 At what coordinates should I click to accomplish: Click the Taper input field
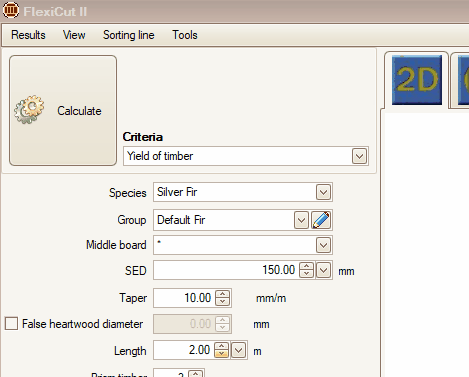[184, 298]
